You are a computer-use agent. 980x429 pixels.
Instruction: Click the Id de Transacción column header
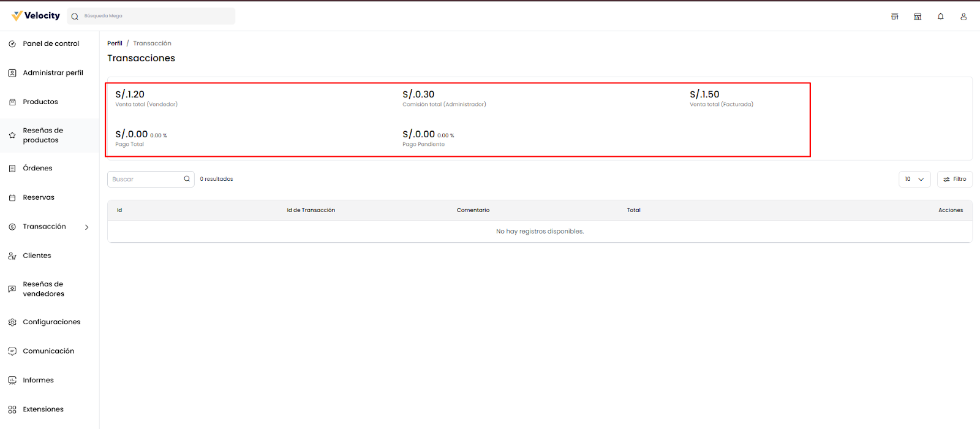[x=311, y=210]
